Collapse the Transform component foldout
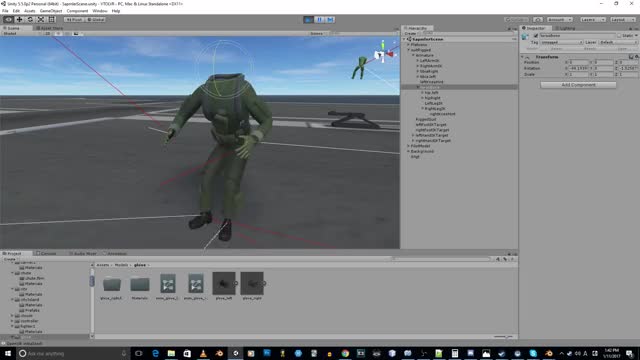 coord(522,57)
